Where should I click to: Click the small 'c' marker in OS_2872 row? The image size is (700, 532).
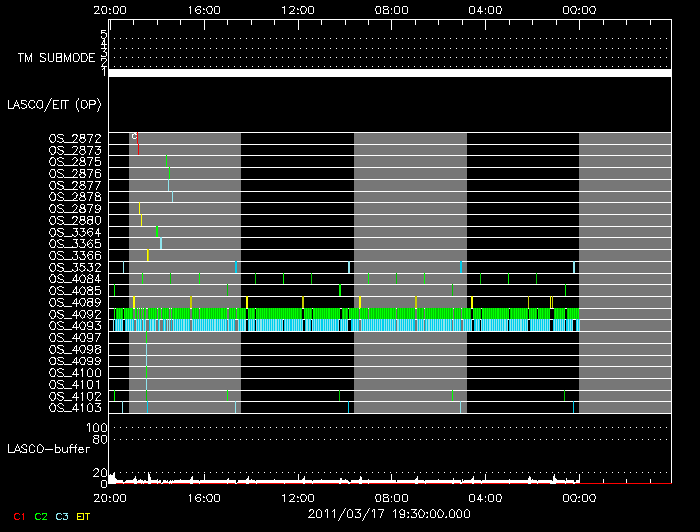coord(134,136)
